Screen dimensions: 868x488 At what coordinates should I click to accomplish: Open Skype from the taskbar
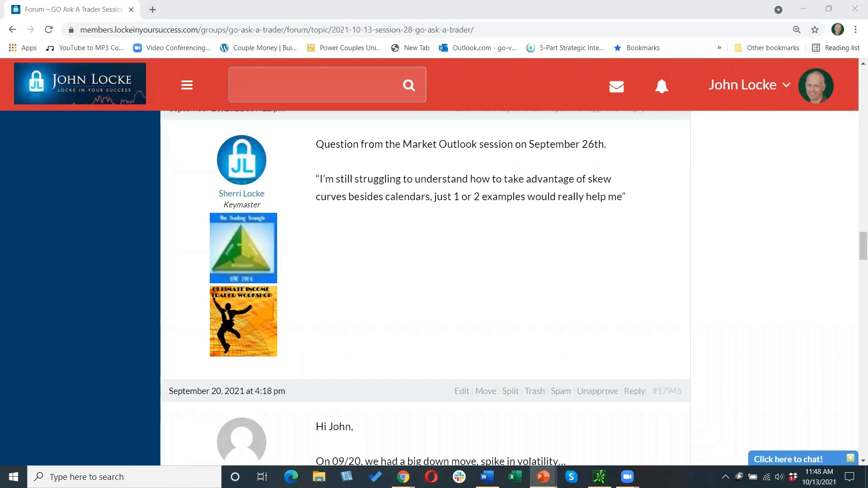pyautogui.click(x=571, y=477)
